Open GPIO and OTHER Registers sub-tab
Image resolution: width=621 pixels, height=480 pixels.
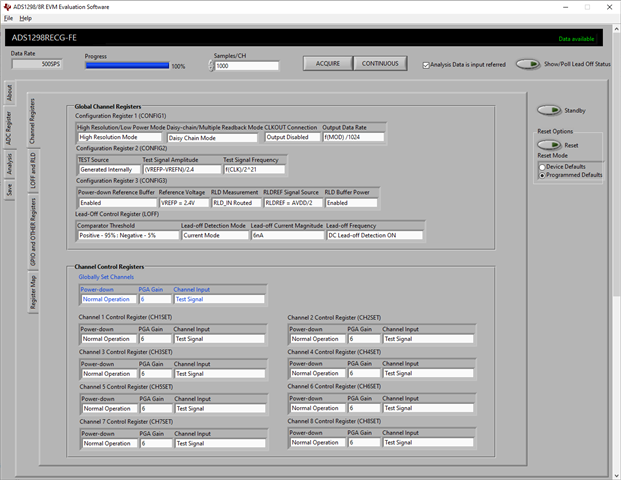tap(32, 232)
